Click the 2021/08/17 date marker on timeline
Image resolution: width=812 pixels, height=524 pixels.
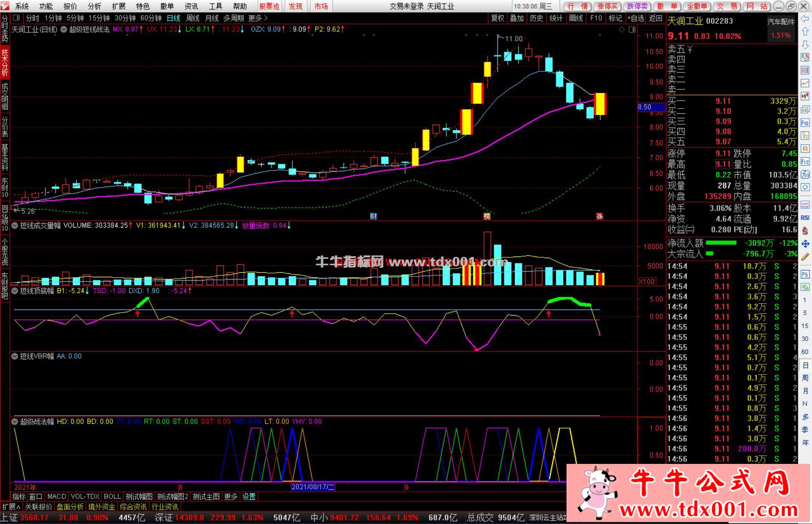(313, 487)
